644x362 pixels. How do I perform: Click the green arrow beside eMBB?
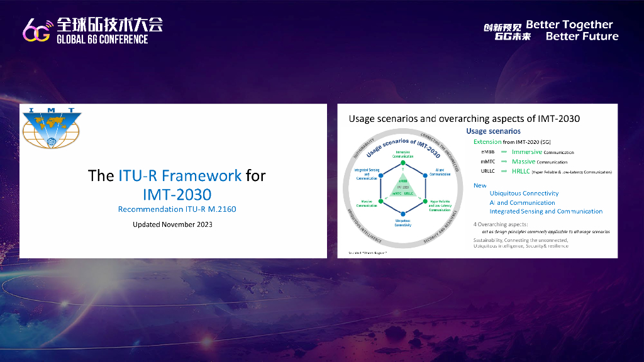(504, 152)
